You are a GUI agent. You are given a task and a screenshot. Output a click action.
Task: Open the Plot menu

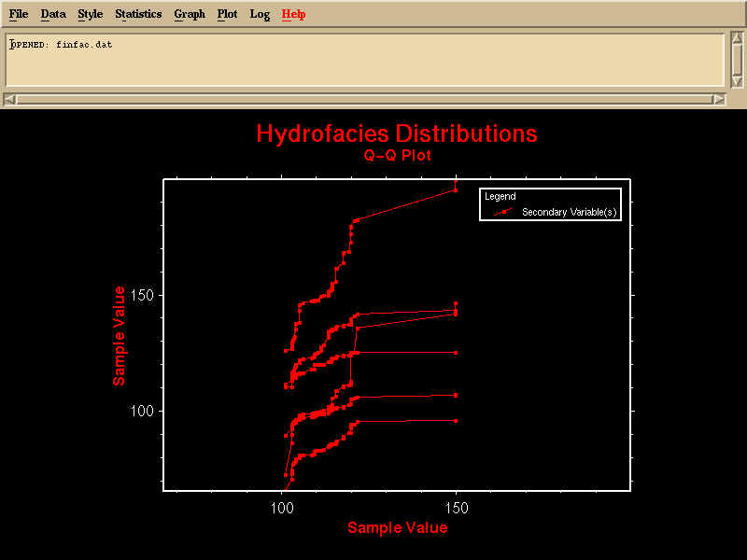227,14
